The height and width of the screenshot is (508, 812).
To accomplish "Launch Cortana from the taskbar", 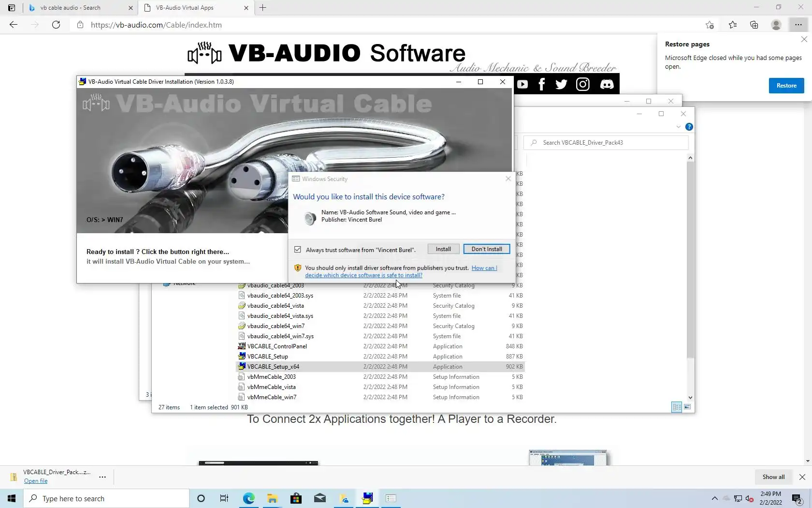I will click(201, 498).
